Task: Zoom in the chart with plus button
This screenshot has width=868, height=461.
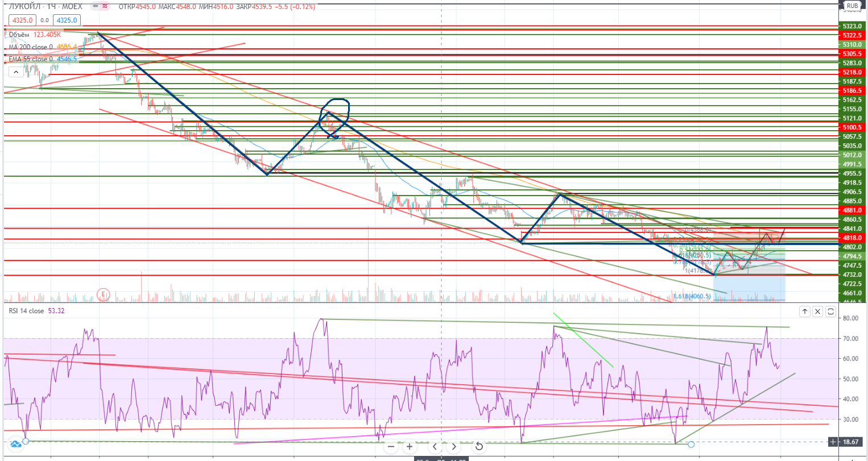Action: [409, 446]
